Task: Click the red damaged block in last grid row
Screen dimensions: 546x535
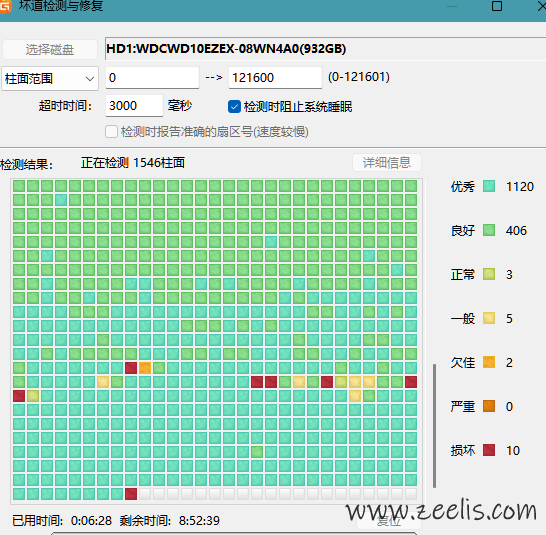Action: (x=131, y=494)
